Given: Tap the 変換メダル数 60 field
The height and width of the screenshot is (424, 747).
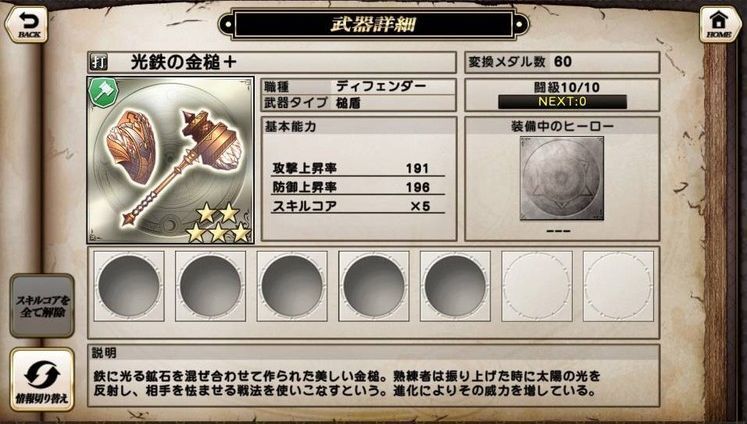Looking at the screenshot, I should 562,62.
